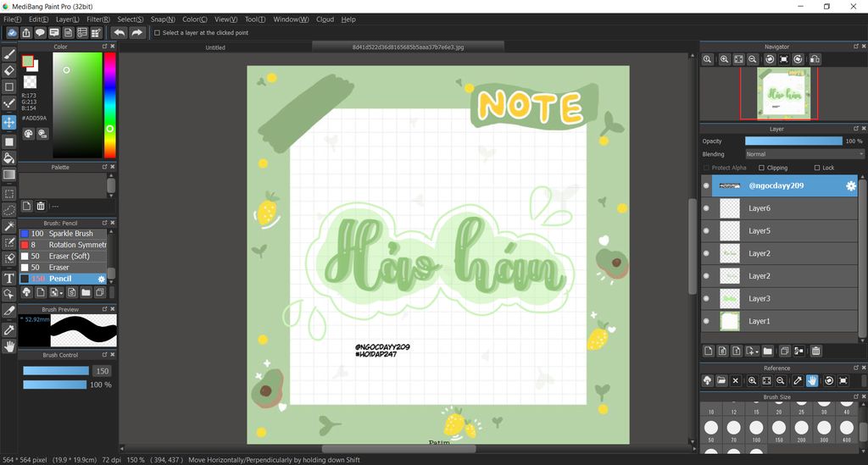Open the Blending mode dropdown
Screen dimensions: 868x465
coord(804,154)
